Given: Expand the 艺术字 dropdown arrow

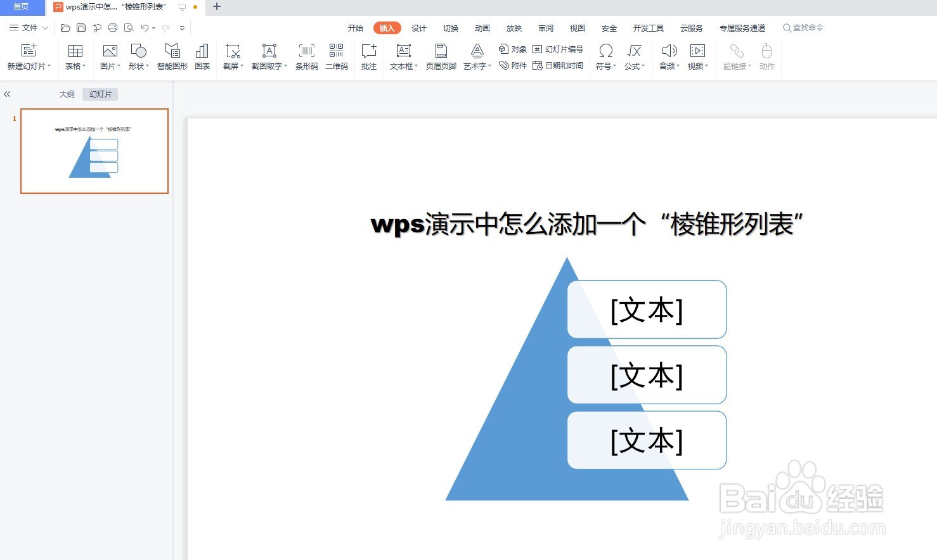Looking at the screenshot, I should [490, 67].
